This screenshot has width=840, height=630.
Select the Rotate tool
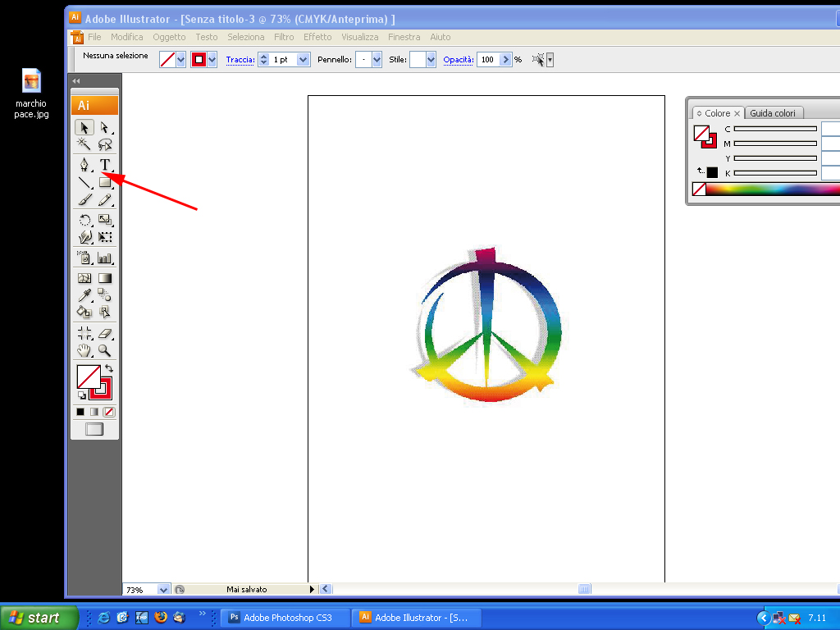84,220
